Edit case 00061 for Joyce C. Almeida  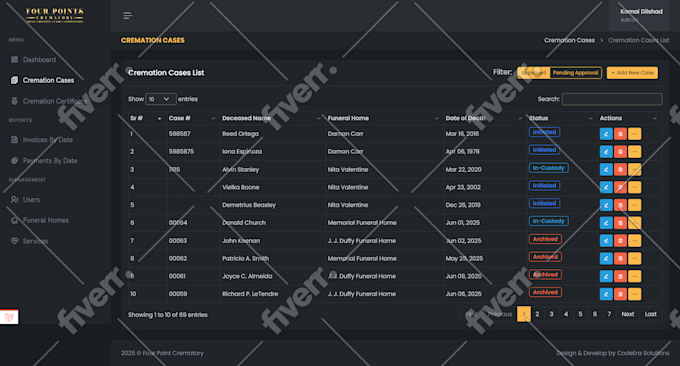tap(606, 276)
